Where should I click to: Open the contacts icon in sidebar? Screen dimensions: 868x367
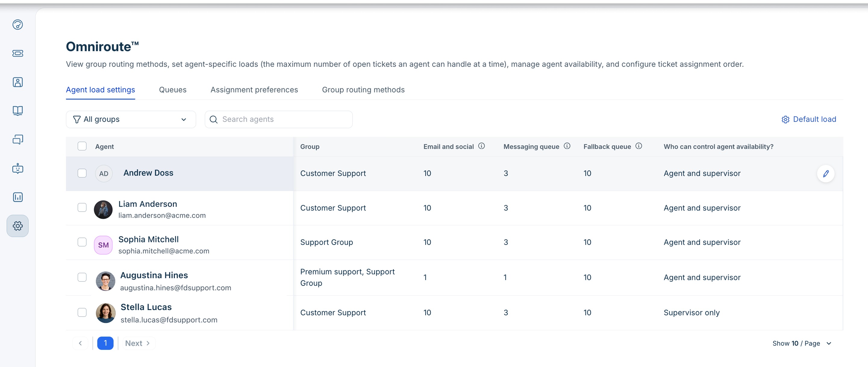point(17,82)
